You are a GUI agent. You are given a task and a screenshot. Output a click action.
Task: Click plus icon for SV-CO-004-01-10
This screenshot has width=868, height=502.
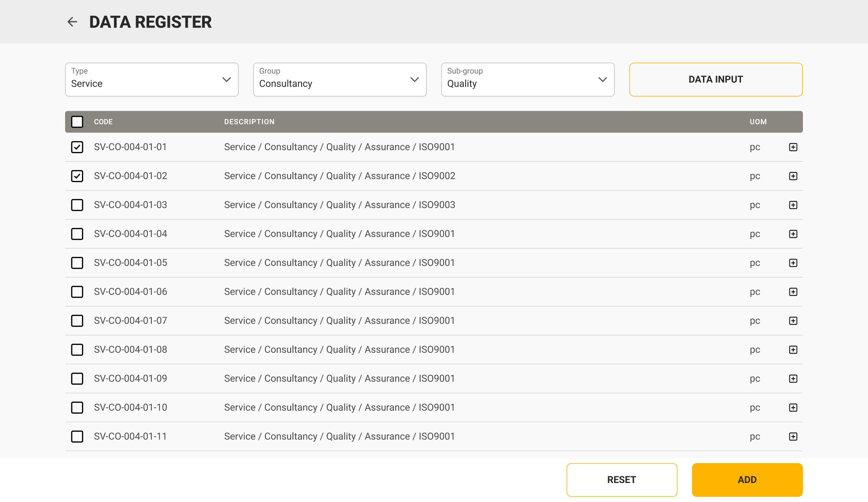point(793,407)
